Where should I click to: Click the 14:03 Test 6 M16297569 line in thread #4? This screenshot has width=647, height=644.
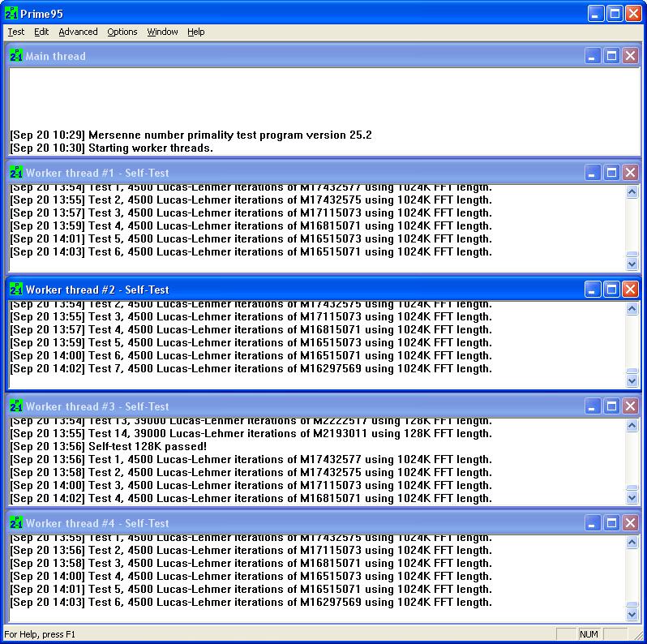point(251,602)
